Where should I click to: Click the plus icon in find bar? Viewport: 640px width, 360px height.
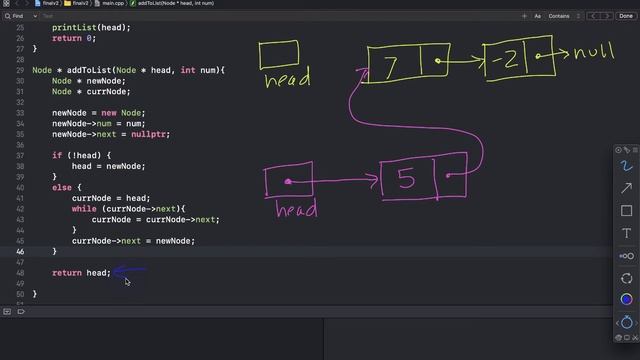pyautogui.click(x=524, y=16)
